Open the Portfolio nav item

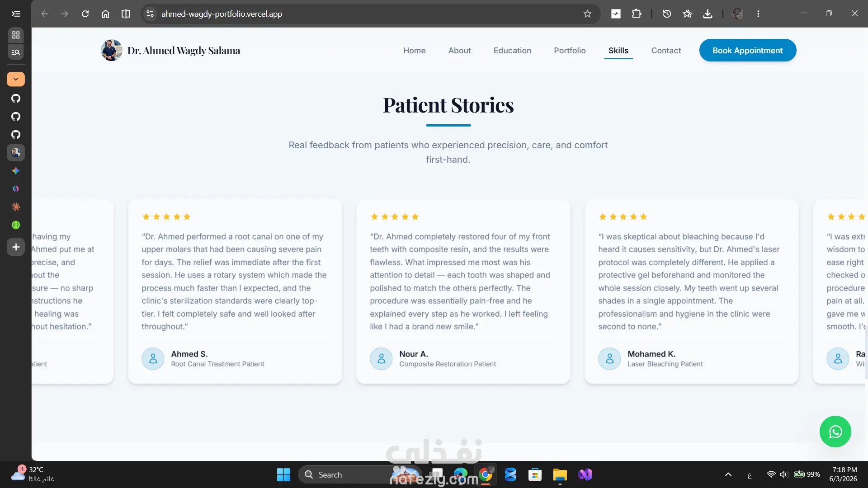point(570,51)
